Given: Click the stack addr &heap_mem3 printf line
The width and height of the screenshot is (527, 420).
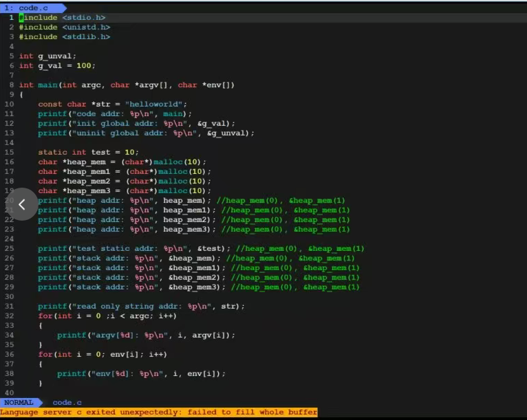Looking at the screenshot, I should point(199,287).
